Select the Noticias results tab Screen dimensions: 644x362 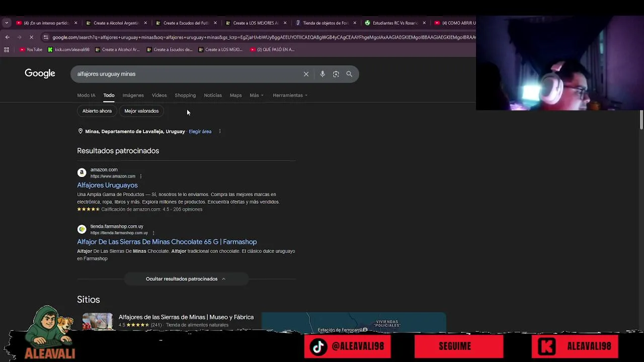tap(213, 95)
